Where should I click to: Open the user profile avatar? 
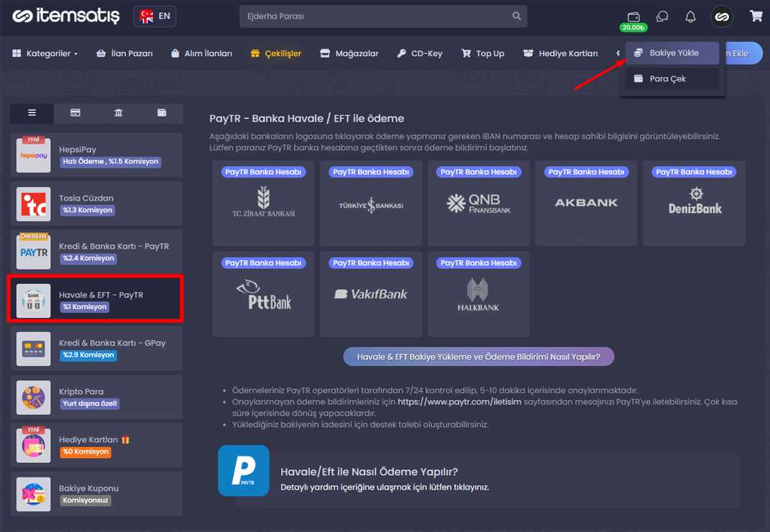coord(721,17)
